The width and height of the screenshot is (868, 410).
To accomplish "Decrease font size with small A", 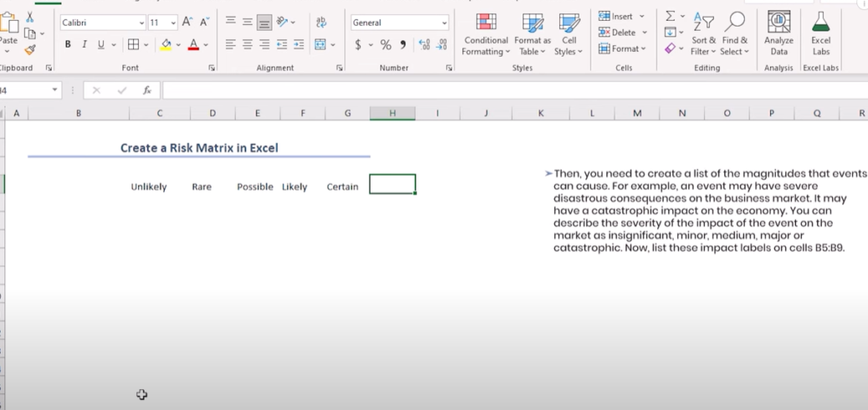I will coord(204,22).
